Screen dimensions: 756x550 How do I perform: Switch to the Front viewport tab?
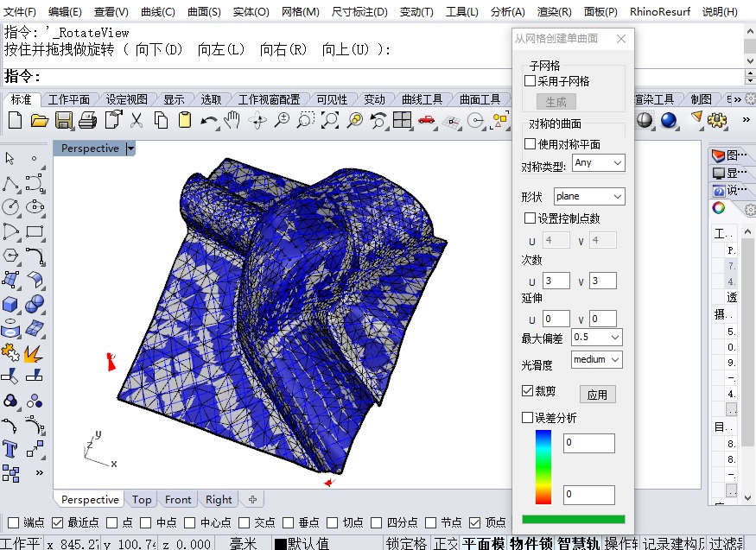tap(178, 499)
